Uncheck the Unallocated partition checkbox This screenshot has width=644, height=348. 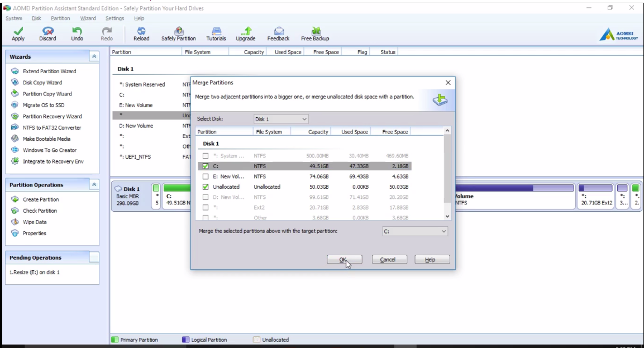tap(206, 187)
